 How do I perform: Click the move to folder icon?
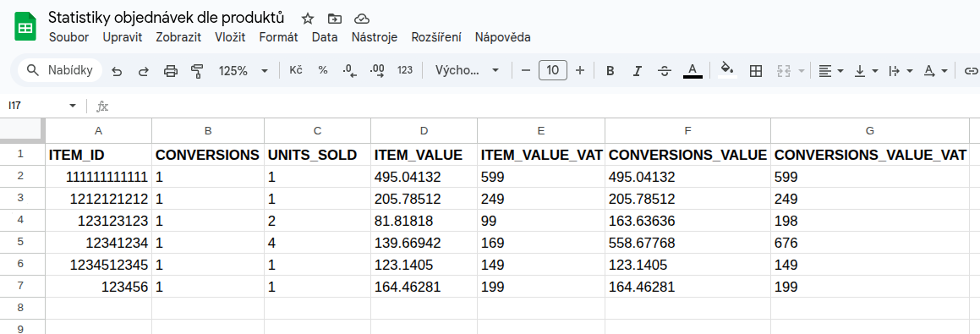[x=334, y=18]
